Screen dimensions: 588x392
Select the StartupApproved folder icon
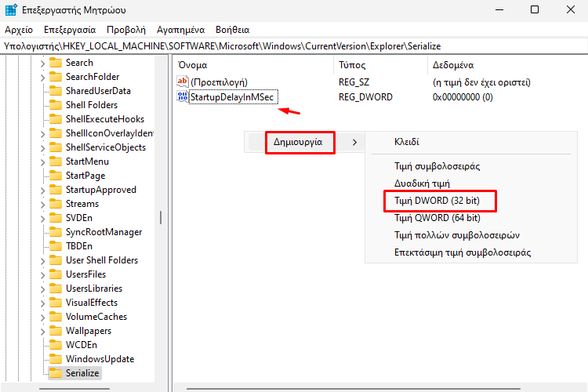tap(56, 190)
